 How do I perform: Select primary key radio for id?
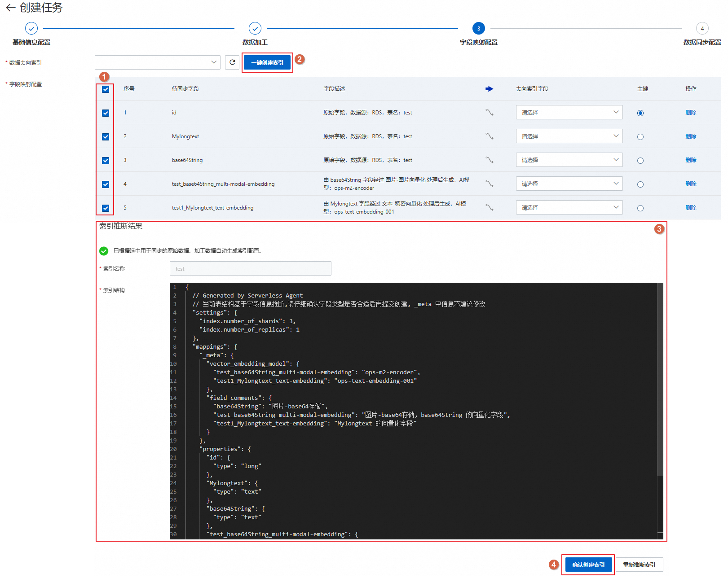tap(640, 113)
